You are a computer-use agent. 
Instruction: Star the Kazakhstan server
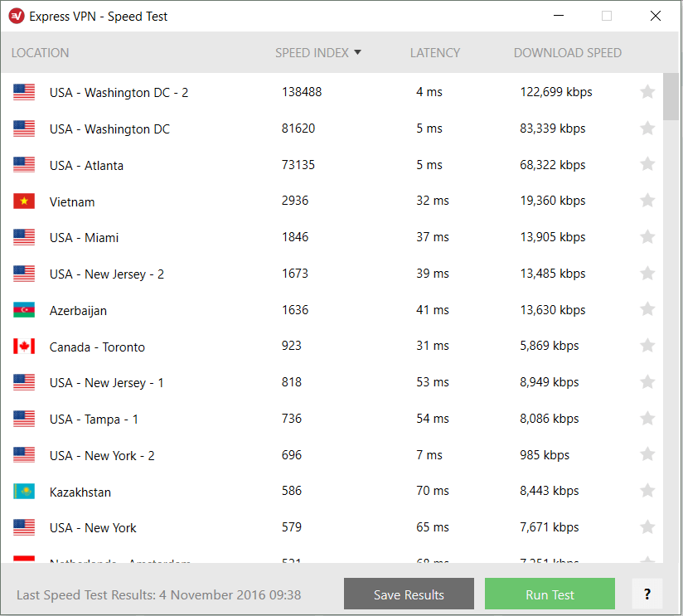click(x=647, y=491)
